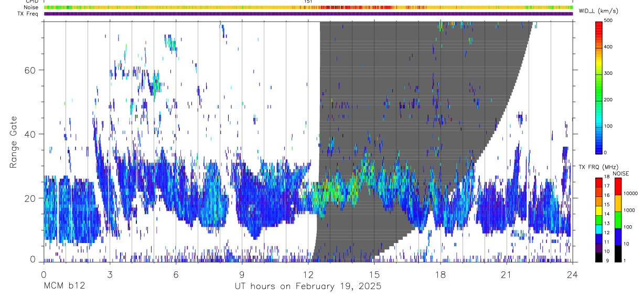Viewport: 644px width, 297px height.
Task: Click the '14' label on TX FRQ scale
Action: [607, 214]
